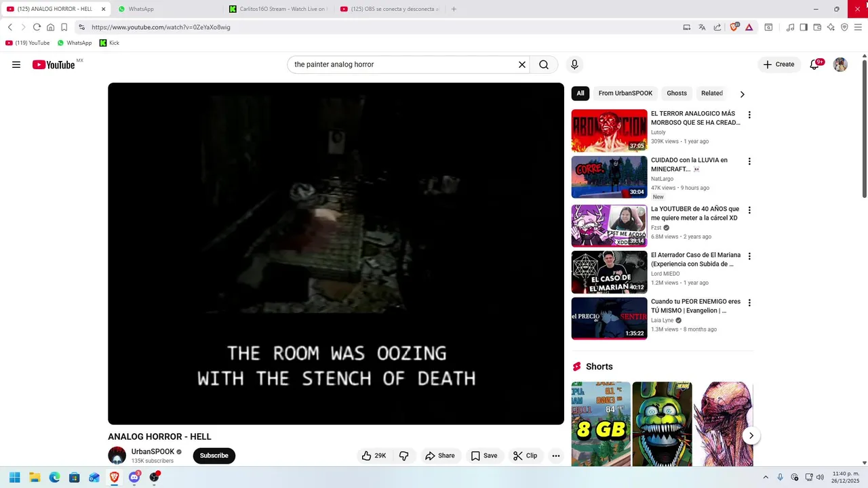This screenshot has width=868, height=488.
Task: Subscribe to UrbanSPOOK channel
Action: click(214, 455)
